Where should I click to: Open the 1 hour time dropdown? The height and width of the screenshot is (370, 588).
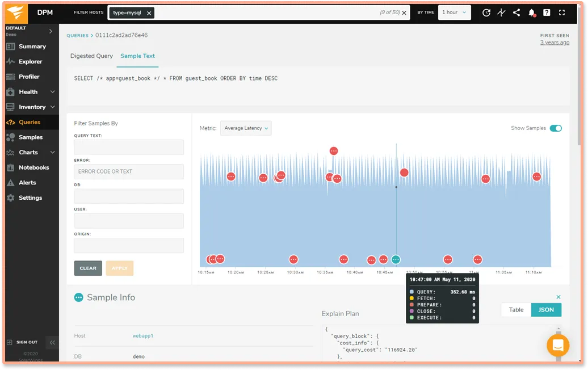(x=454, y=12)
